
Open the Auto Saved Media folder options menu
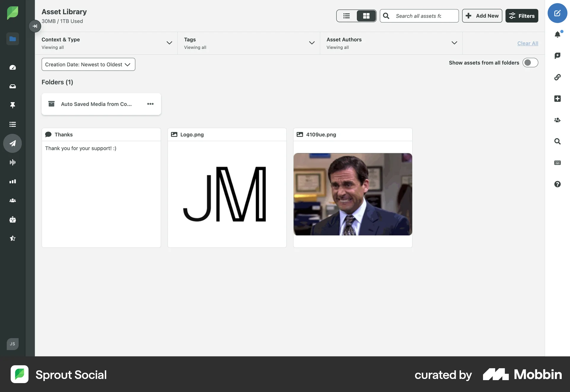click(x=150, y=104)
